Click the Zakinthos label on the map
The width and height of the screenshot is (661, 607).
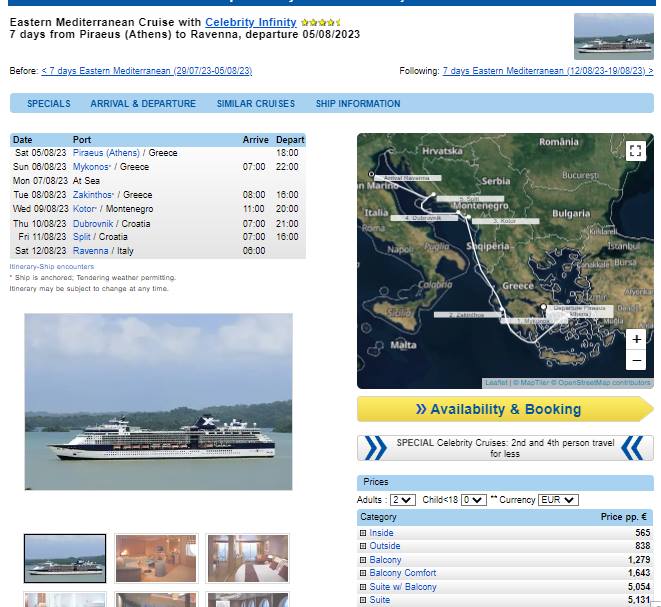tap(468, 315)
